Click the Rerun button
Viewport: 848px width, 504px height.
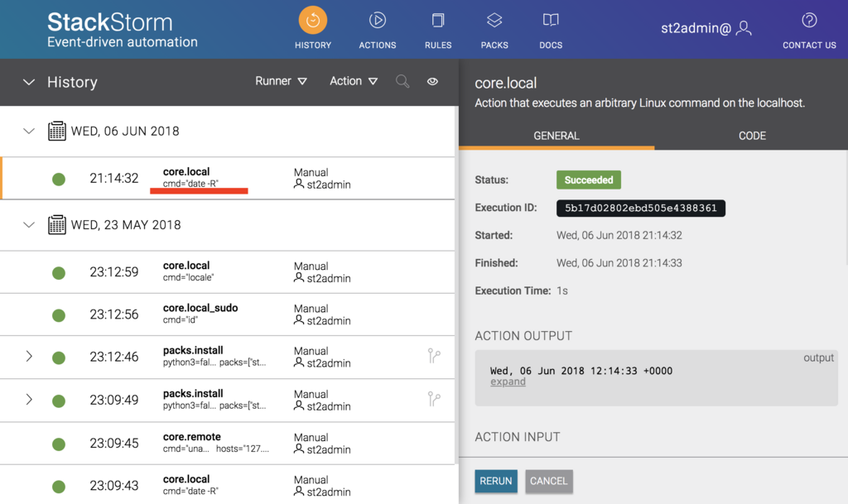click(496, 481)
